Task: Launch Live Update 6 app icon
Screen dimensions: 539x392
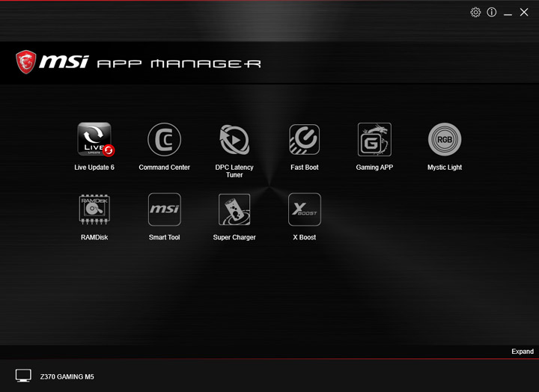Action: [x=96, y=139]
